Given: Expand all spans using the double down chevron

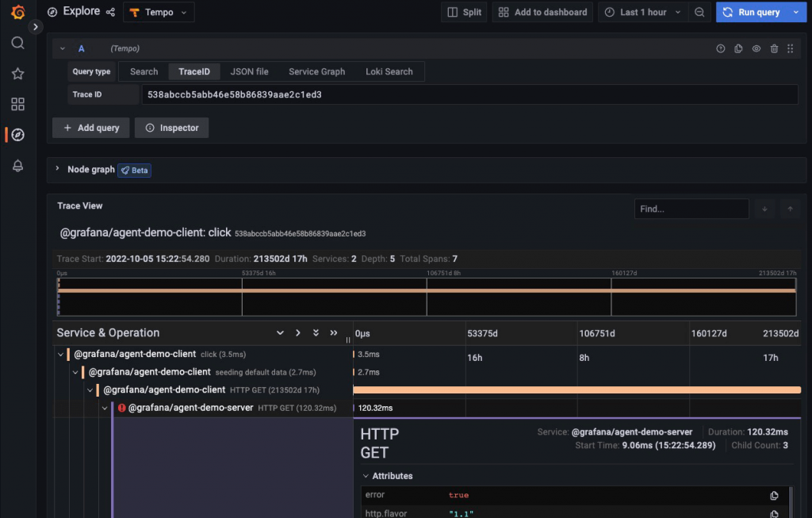Looking at the screenshot, I should 316,332.
